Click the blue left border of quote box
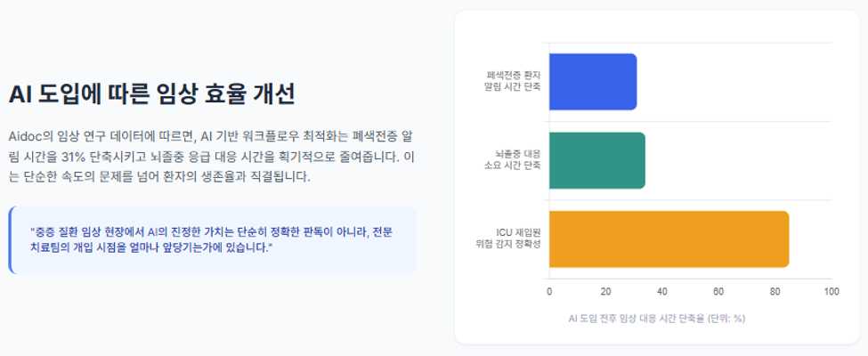This screenshot has width=868, height=356. pyautogui.click(x=10, y=239)
